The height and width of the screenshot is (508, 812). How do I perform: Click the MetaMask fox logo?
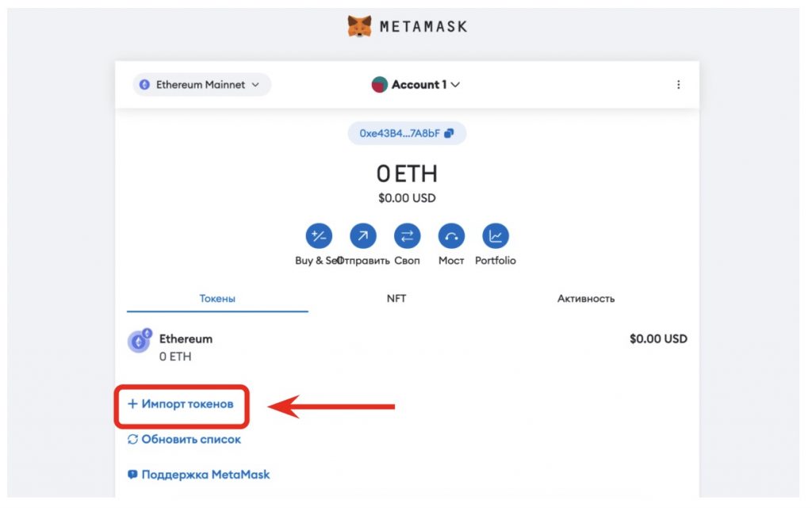click(x=359, y=26)
